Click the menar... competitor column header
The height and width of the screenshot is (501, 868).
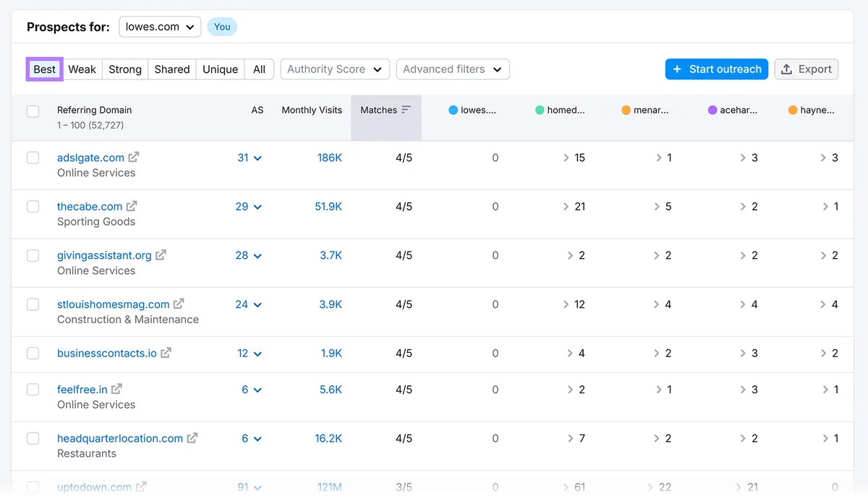click(645, 110)
